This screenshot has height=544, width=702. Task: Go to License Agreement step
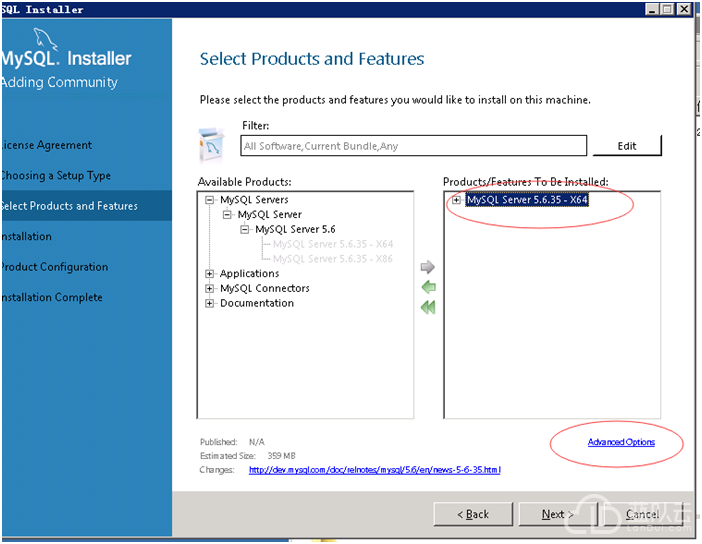[x=46, y=145]
